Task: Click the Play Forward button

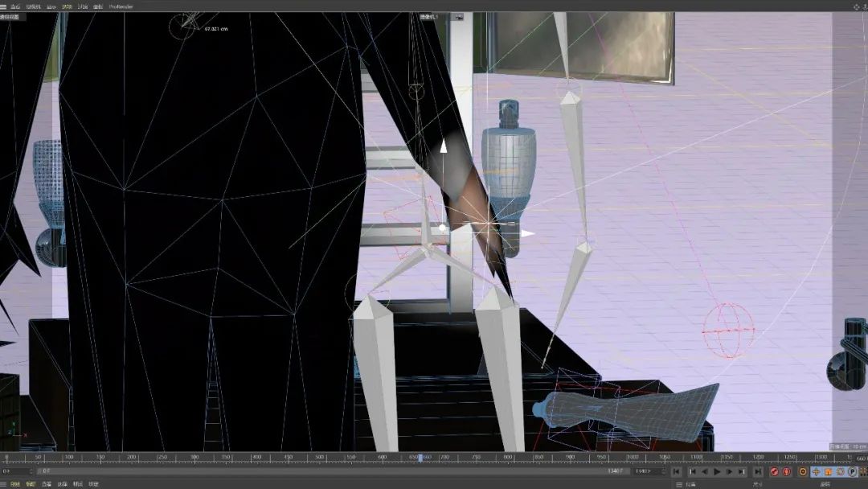Action: [x=718, y=472]
